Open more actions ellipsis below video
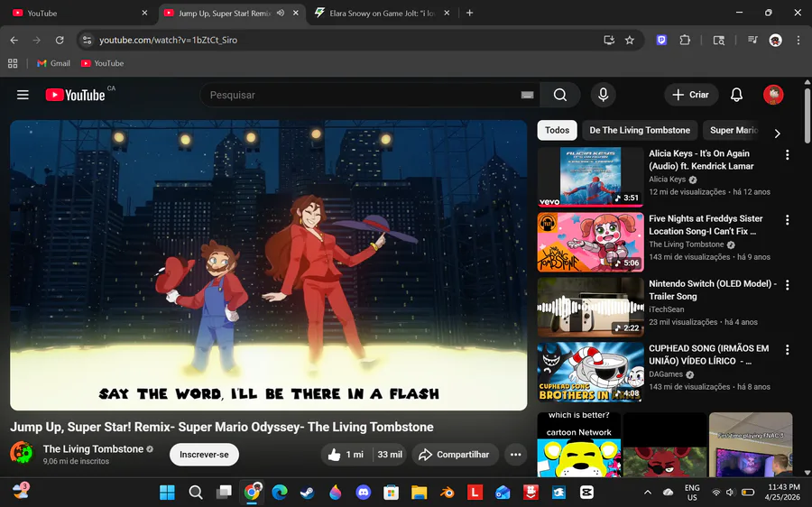812x507 pixels. 515,454
